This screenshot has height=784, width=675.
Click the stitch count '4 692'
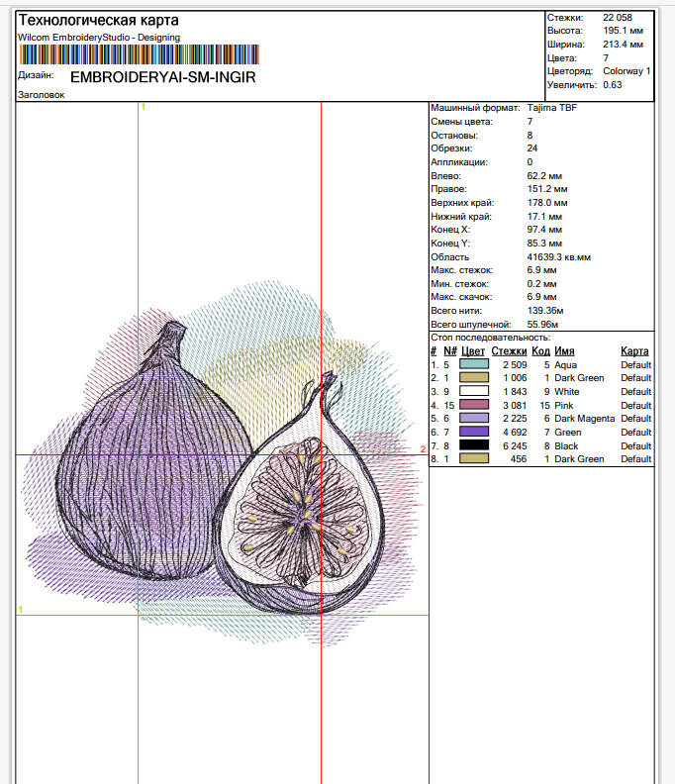point(515,433)
